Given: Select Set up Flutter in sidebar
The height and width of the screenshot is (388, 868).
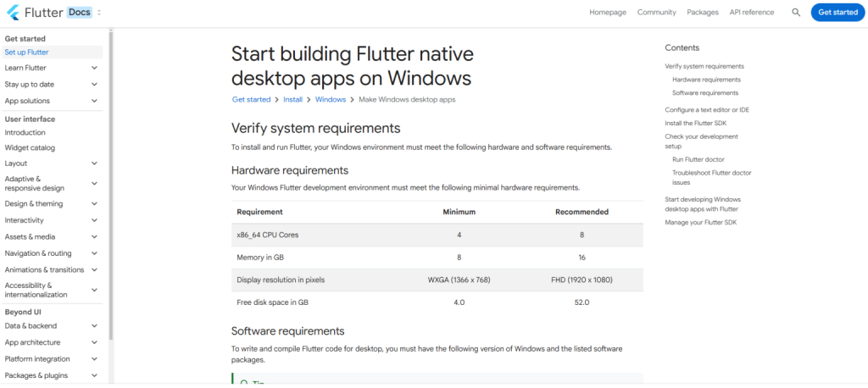Looking at the screenshot, I should click(x=52, y=52).
